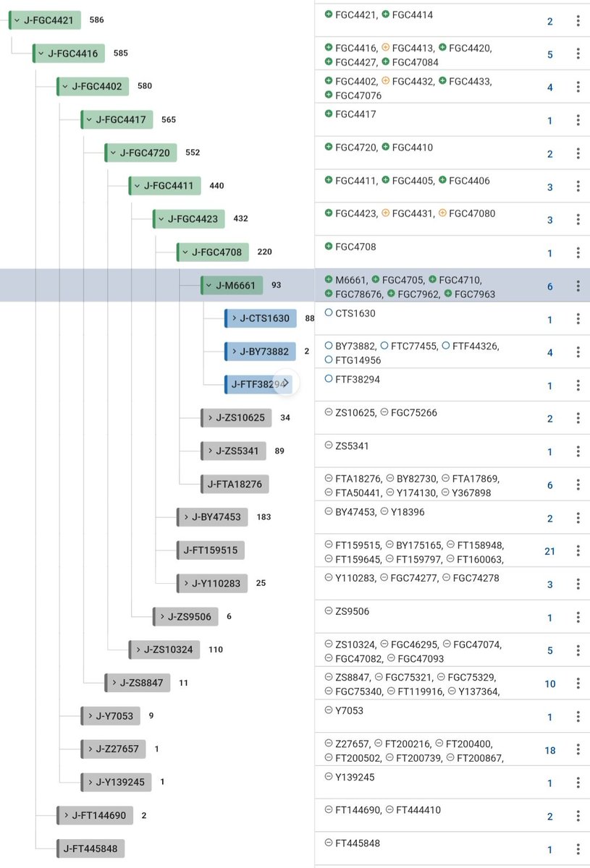
Task: Open the options menu for the FT445848 row
Action: (x=578, y=849)
